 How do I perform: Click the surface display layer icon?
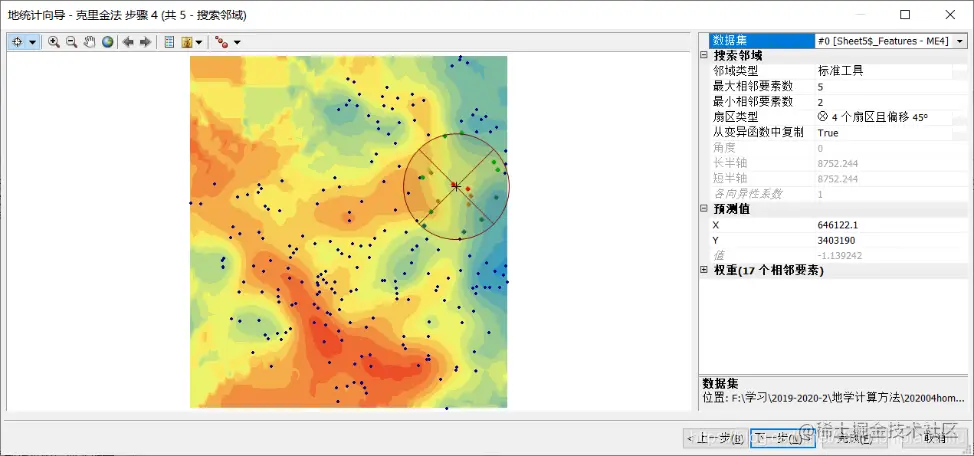186,42
